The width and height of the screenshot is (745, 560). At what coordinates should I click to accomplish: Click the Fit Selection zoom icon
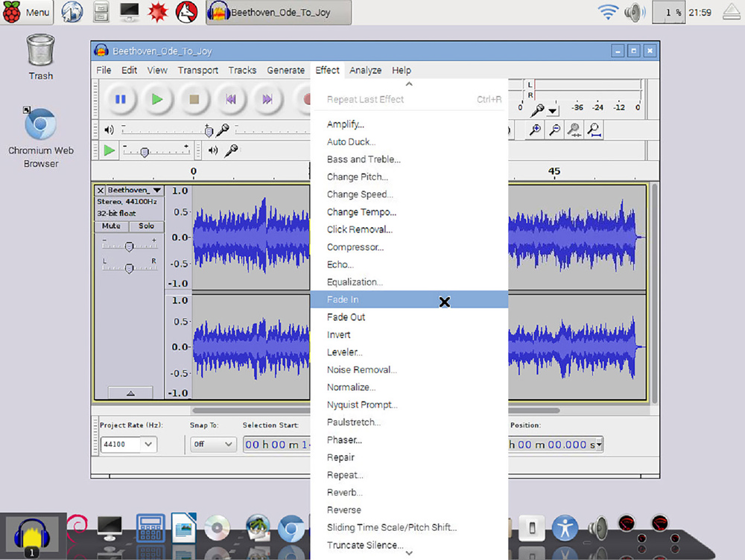574,129
